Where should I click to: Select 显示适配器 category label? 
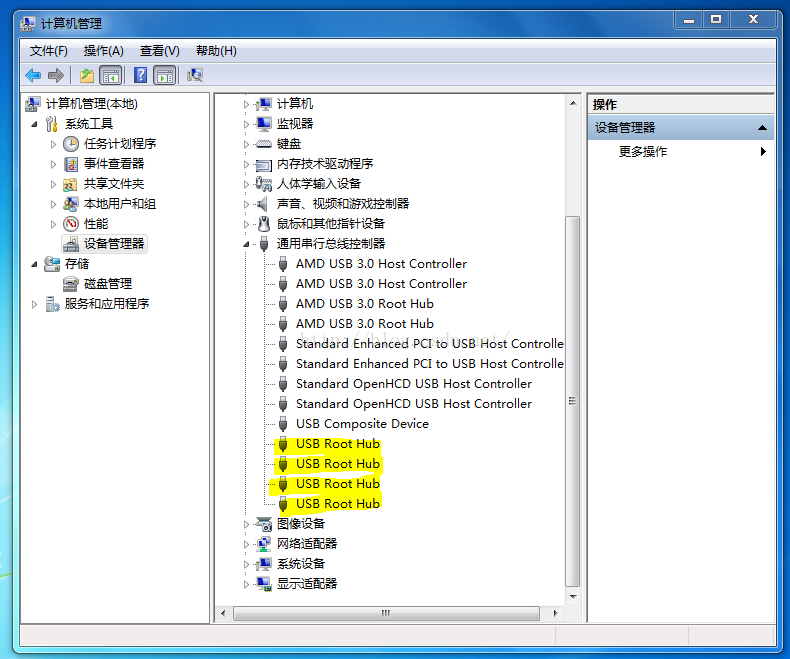click(307, 584)
